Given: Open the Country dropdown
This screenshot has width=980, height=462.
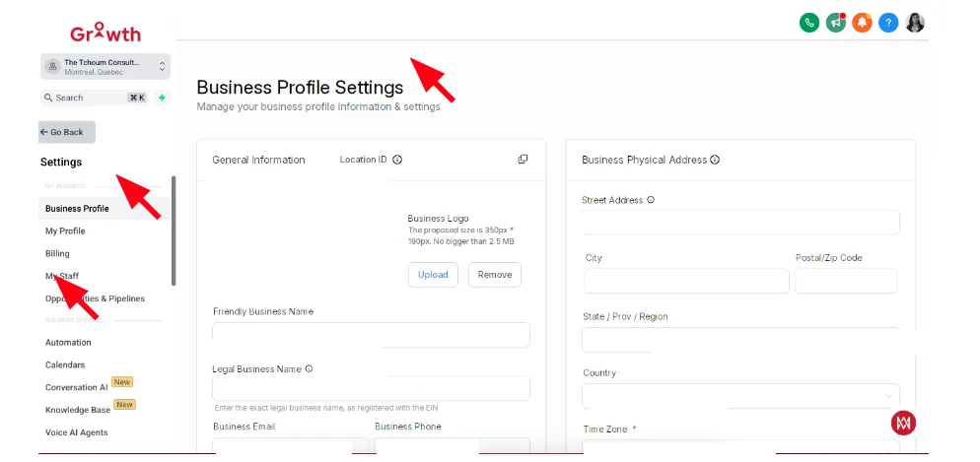Looking at the screenshot, I should (x=740, y=396).
